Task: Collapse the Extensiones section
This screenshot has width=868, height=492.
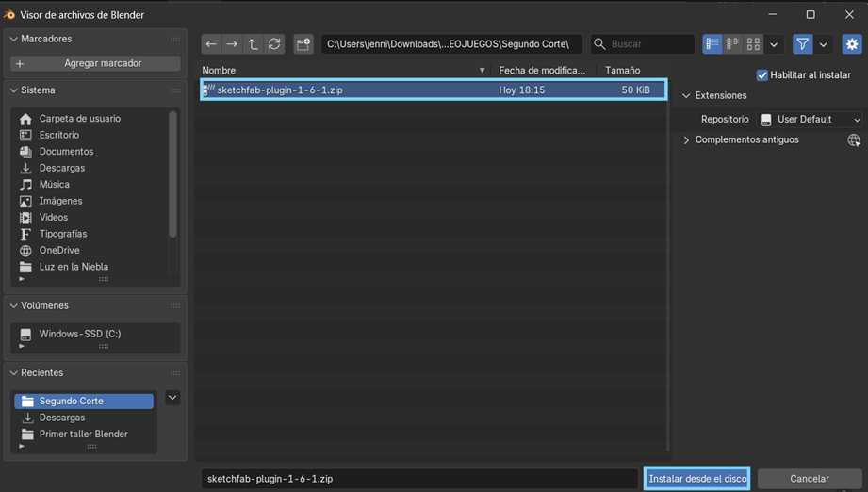Action: click(686, 96)
